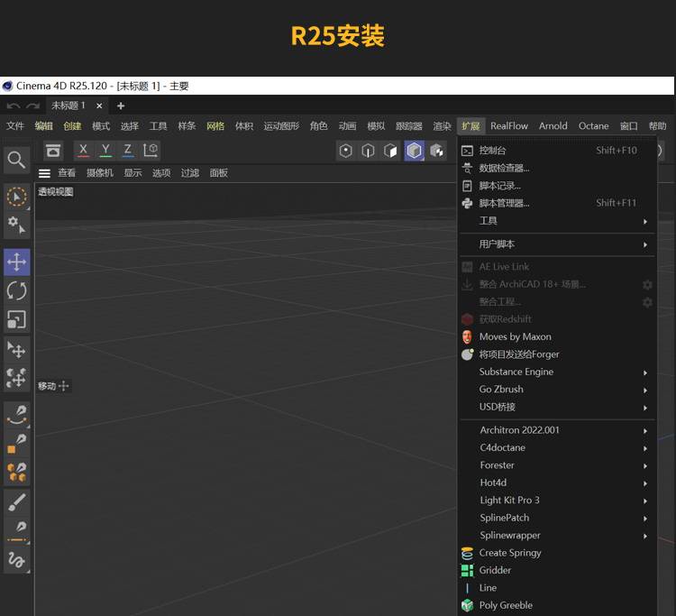This screenshot has width=676, height=616.
Task: Open the Octane menu
Action: (x=594, y=126)
